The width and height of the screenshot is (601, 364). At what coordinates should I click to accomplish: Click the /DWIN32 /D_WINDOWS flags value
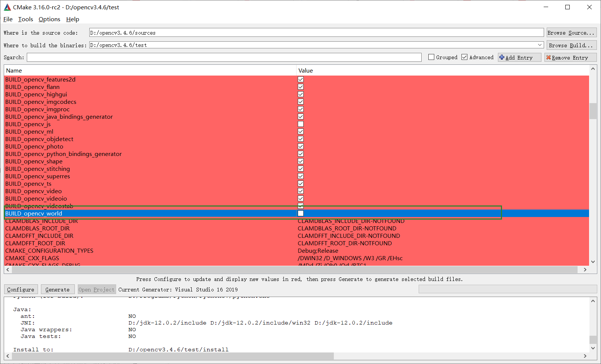point(350,258)
